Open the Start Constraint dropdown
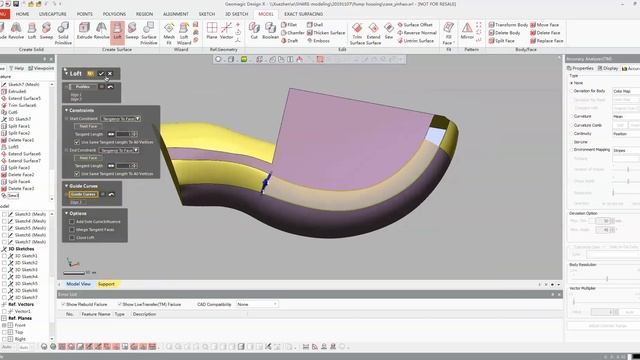This screenshot has width=640, height=360. pyautogui.click(x=121, y=119)
